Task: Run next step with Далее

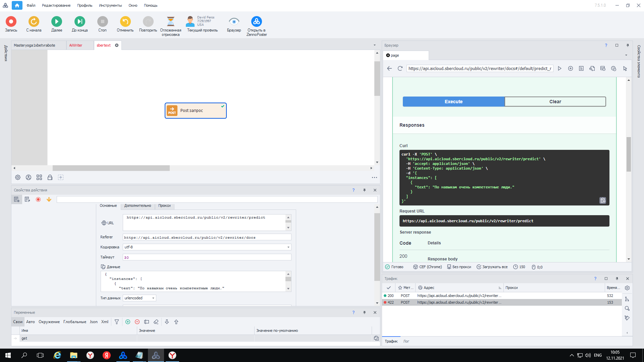Action: pyautogui.click(x=57, y=21)
